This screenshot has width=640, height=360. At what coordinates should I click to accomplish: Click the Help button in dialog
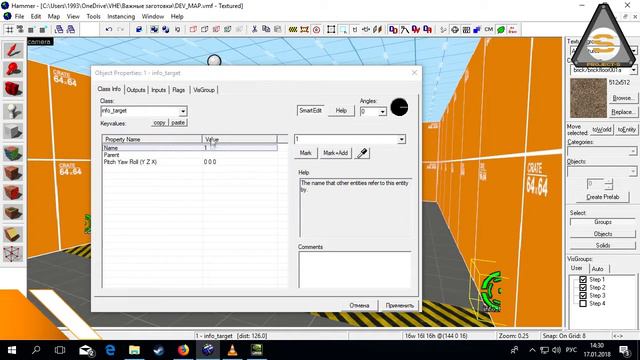pos(341,111)
